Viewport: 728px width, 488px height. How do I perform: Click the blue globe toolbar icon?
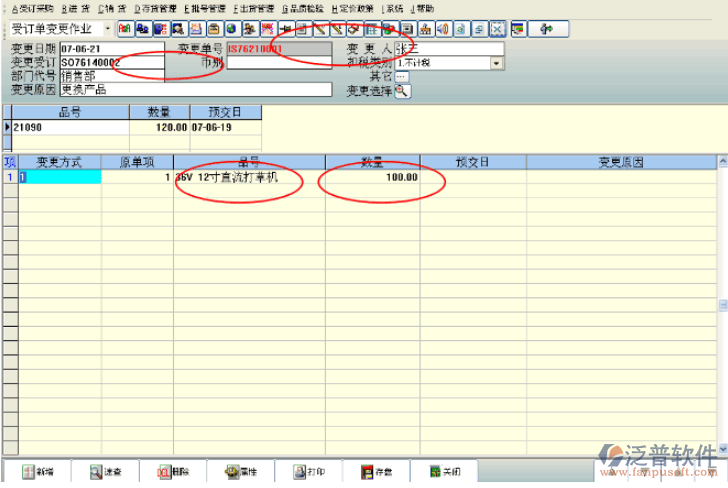click(x=231, y=29)
